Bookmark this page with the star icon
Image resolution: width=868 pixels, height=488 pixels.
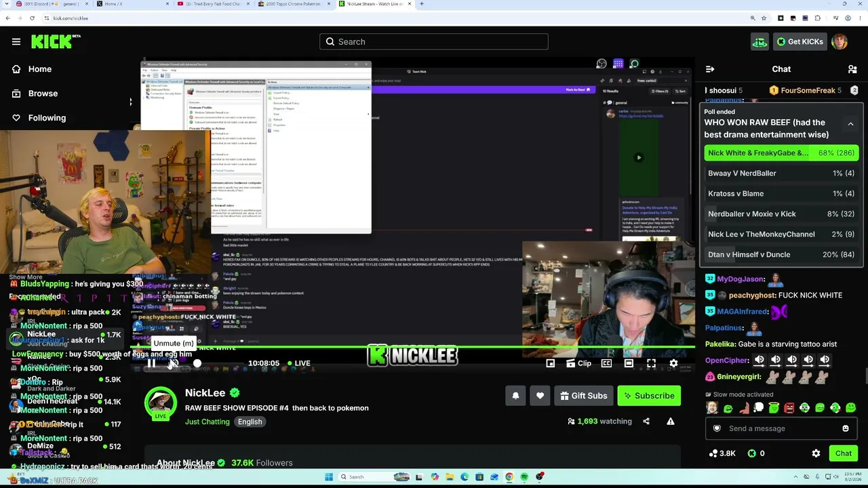(x=764, y=18)
